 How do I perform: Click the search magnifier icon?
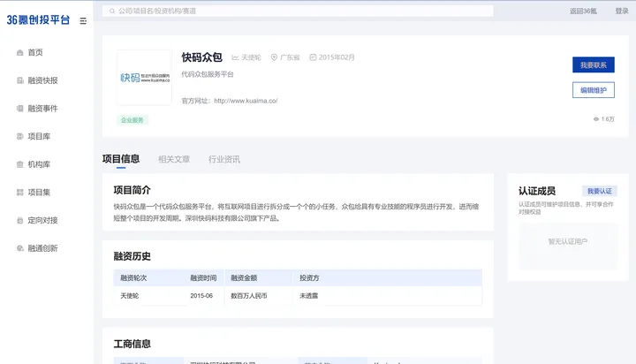click(x=112, y=11)
